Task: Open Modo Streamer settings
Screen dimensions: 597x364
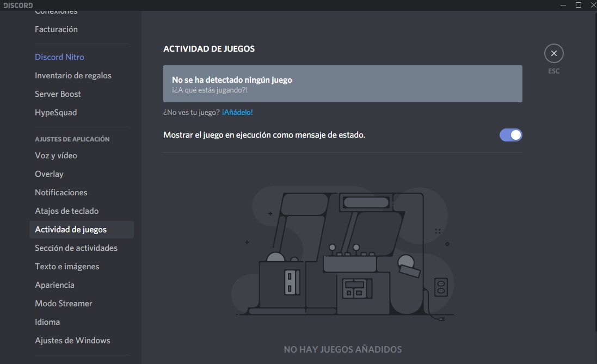Action: (x=64, y=304)
